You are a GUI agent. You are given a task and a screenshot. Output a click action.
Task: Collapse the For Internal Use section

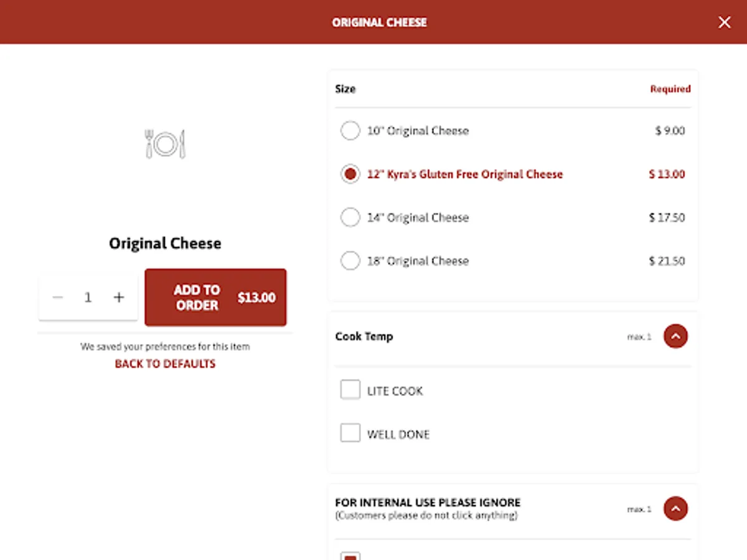[x=675, y=509]
